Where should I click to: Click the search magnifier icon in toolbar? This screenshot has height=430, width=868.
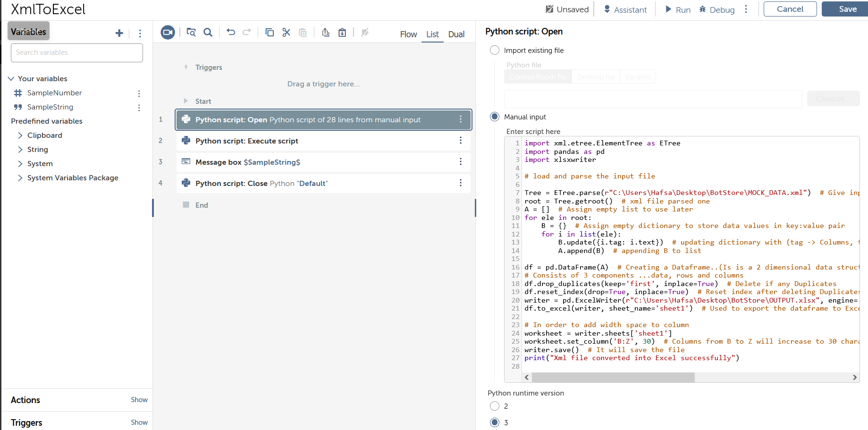point(208,32)
